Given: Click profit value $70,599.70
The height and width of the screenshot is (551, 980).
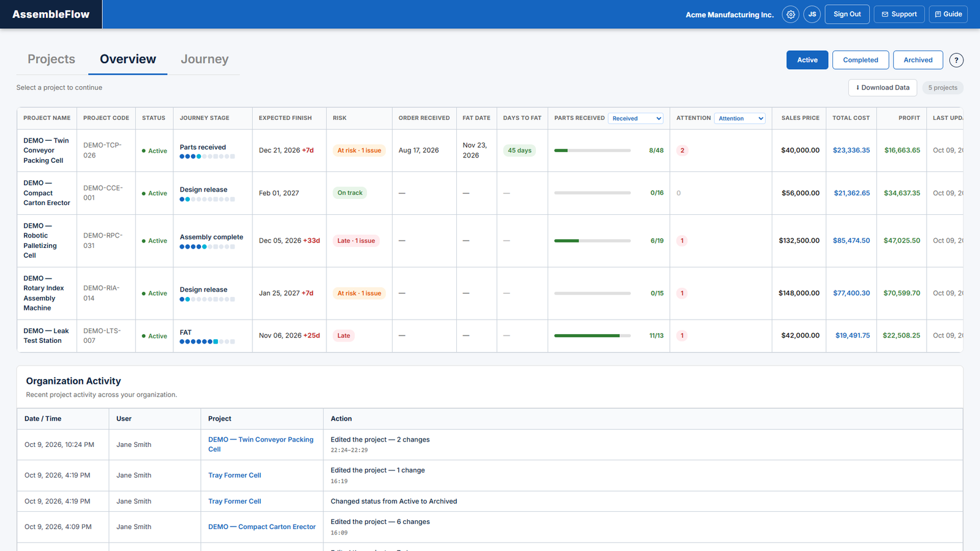Looking at the screenshot, I should (x=902, y=293).
